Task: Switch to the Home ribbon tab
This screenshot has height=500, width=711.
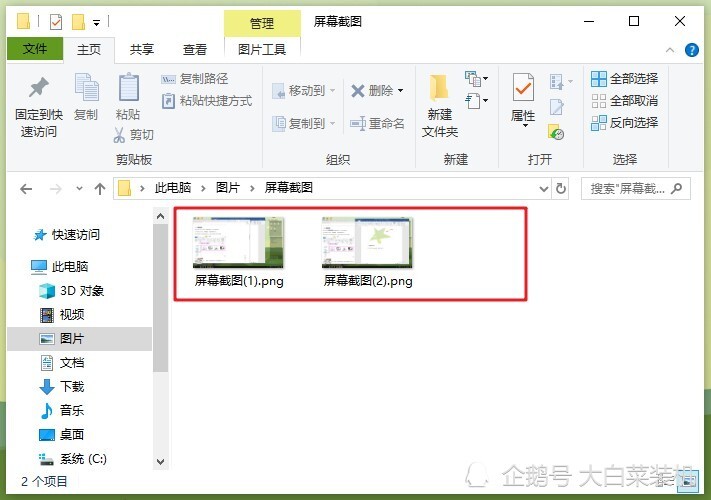Action: pyautogui.click(x=89, y=49)
